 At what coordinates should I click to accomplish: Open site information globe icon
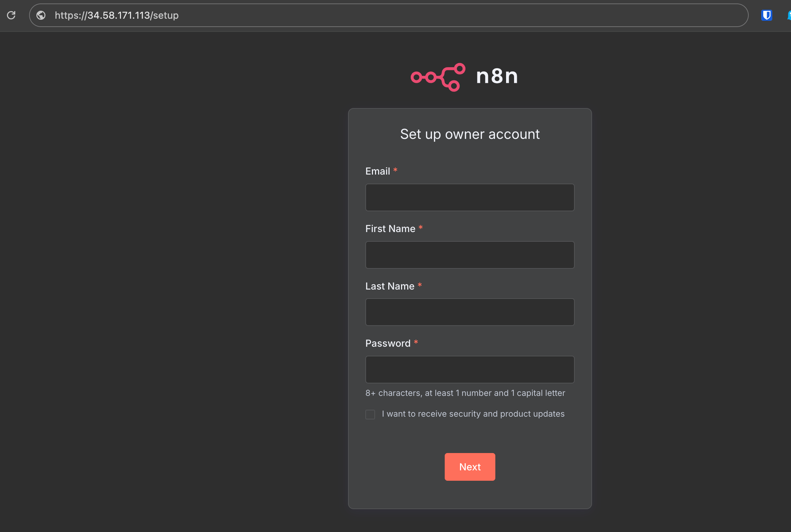tap(41, 15)
